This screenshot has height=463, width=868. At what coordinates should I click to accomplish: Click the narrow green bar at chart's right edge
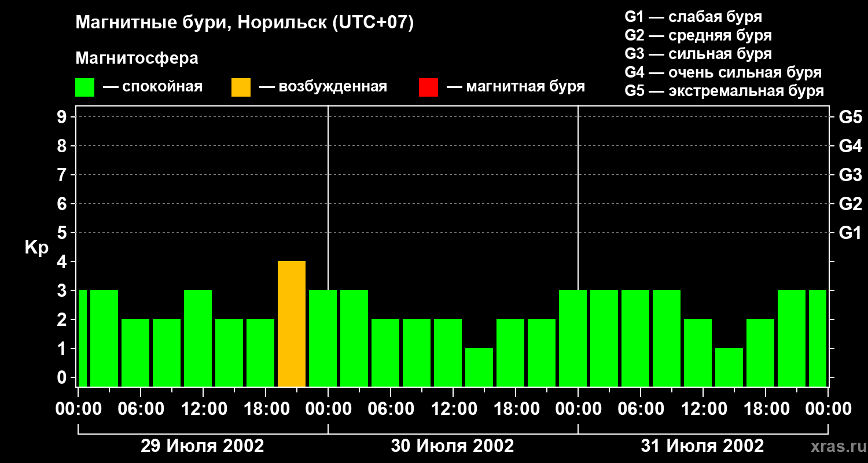tap(818, 339)
